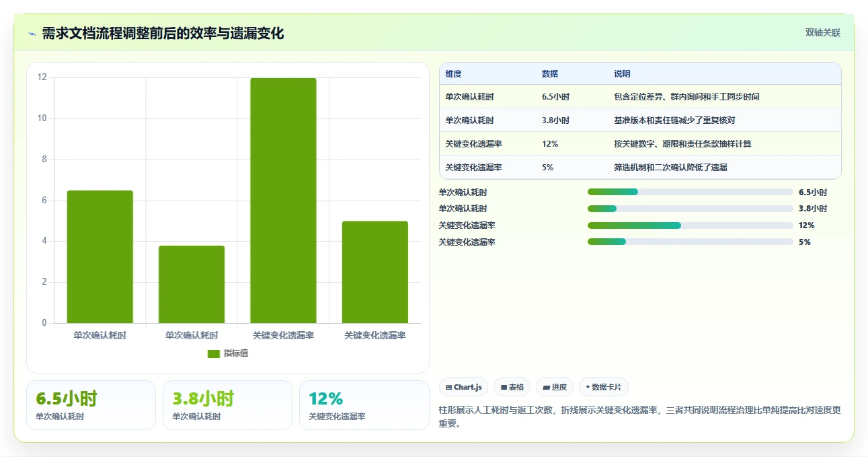Click the 5% value at the progress row end
This screenshot has width=868, height=457.
[x=805, y=242]
